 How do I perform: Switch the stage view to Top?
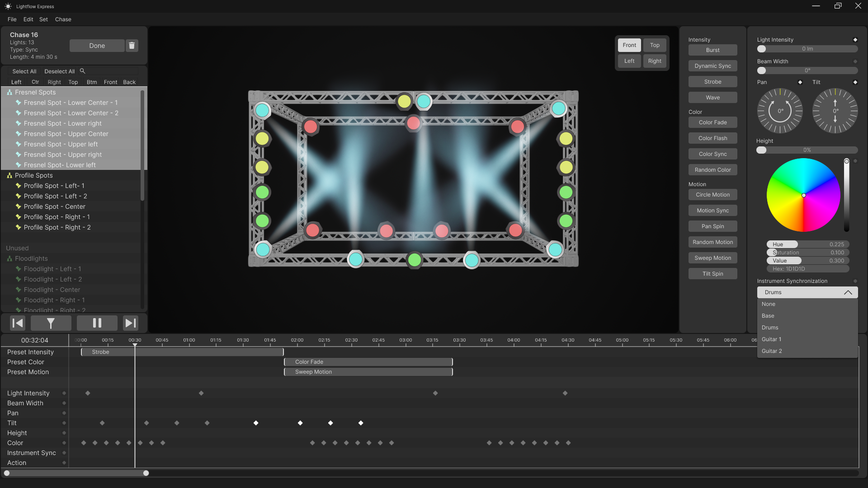tap(655, 45)
